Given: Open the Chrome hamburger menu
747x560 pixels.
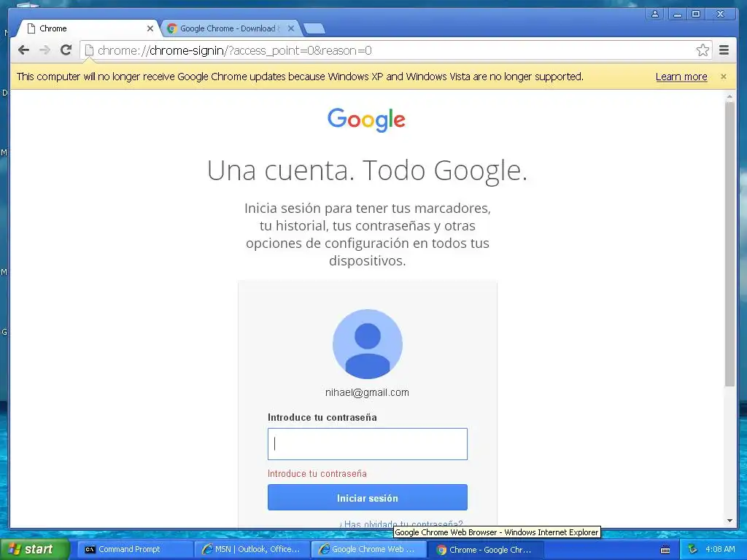Looking at the screenshot, I should point(724,50).
